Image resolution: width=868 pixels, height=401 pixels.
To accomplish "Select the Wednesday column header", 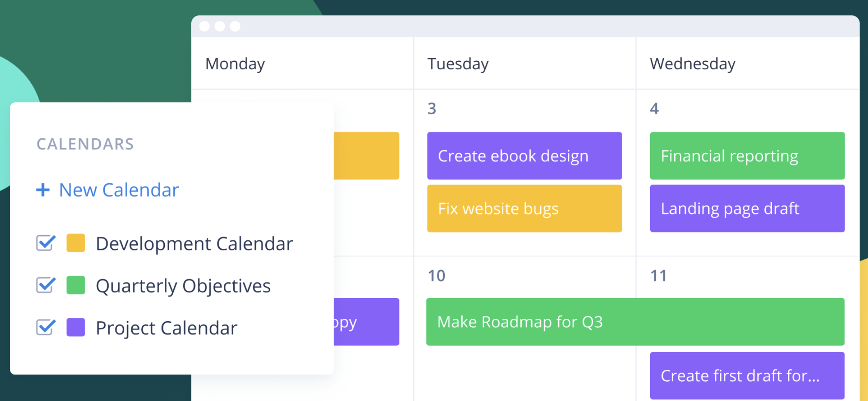I will tap(748, 63).
